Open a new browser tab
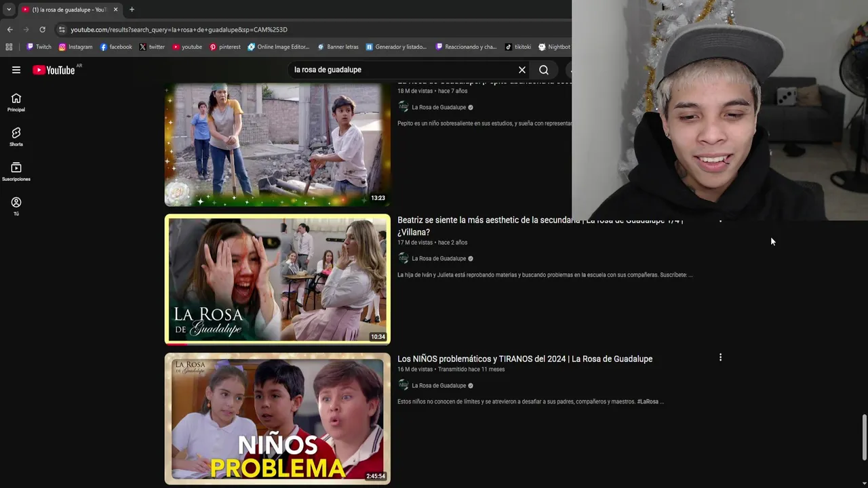The image size is (868, 488). (132, 9)
